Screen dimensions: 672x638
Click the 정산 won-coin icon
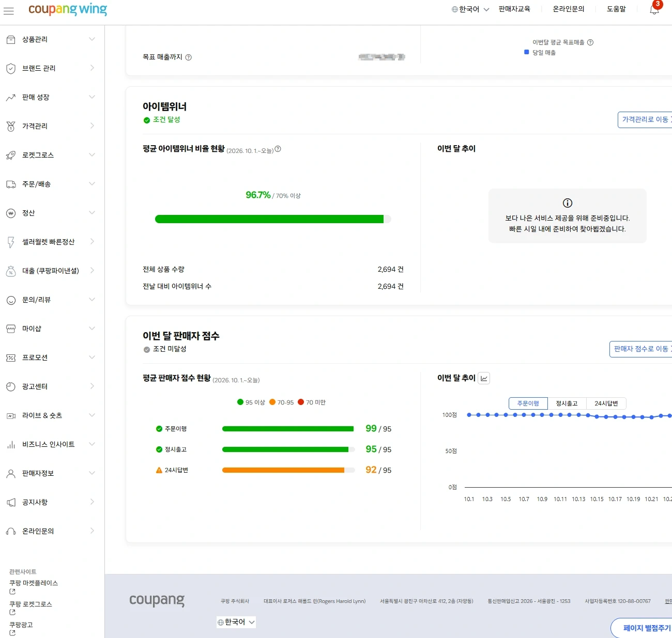(x=11, y=213)
